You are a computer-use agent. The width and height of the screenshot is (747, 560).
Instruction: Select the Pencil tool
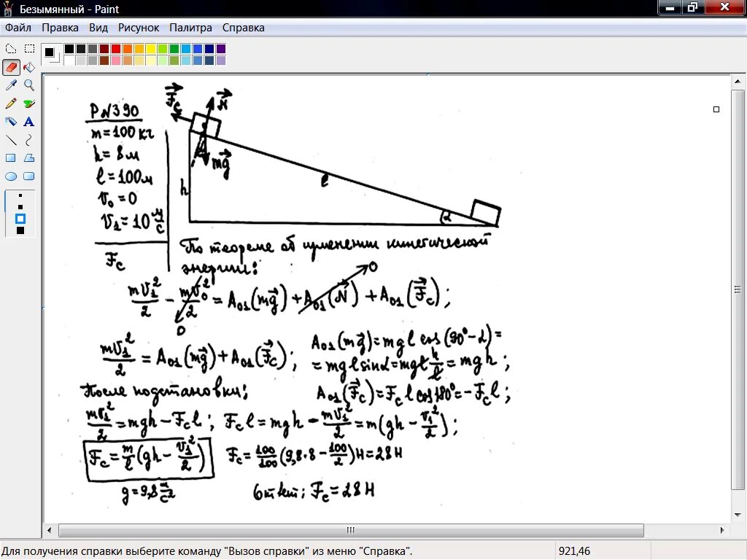pos(11,104)
